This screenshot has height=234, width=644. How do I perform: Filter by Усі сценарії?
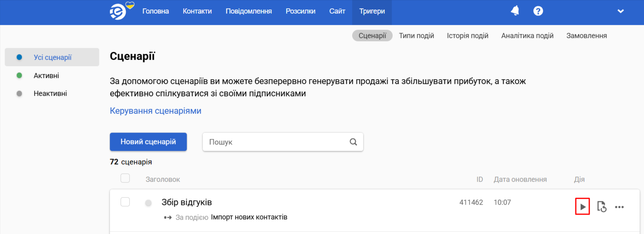[x=52, y=57]
